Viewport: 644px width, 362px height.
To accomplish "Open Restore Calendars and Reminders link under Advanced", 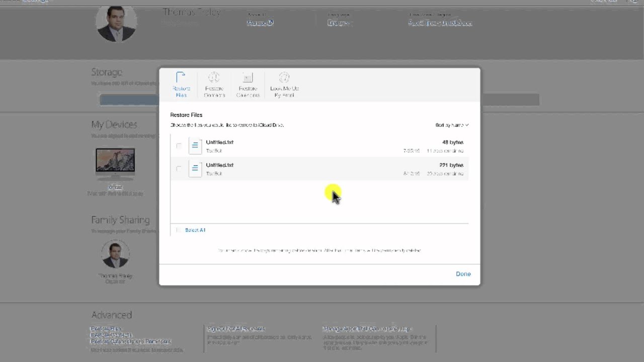I will pyautogui.click(x=131, y=341).
